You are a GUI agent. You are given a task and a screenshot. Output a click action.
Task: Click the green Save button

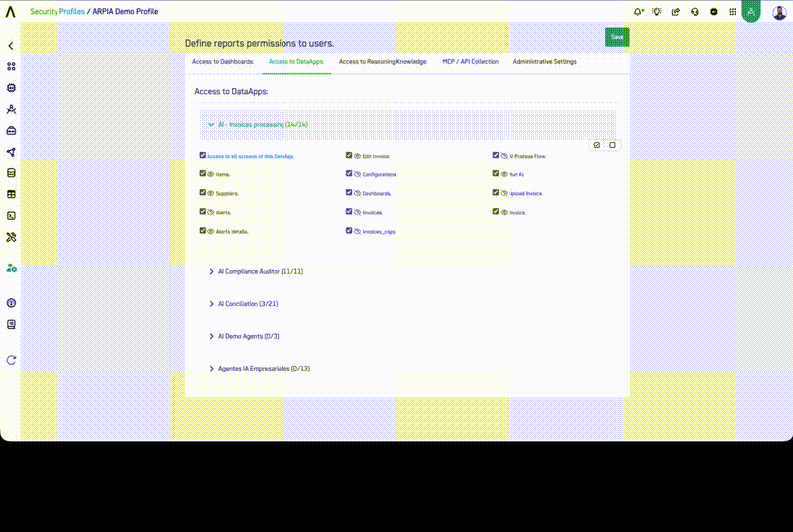pyautogui.click(x=617, y=37)
